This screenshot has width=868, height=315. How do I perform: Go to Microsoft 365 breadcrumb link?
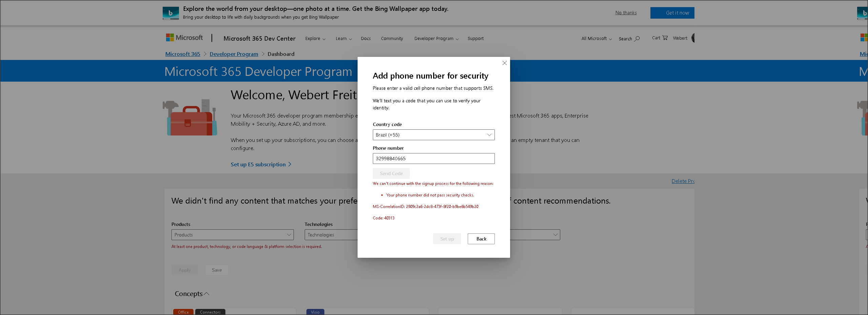[x=183, y=54]
